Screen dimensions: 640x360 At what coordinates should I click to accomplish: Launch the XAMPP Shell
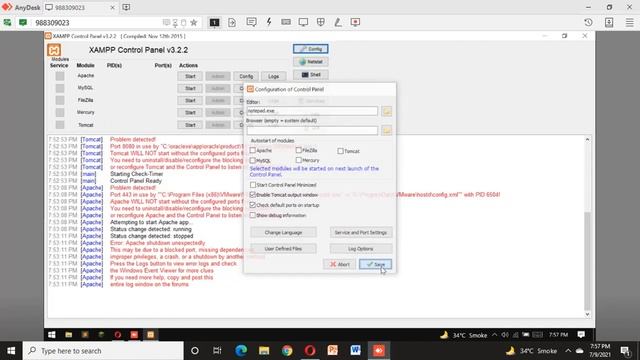[310, 75]
